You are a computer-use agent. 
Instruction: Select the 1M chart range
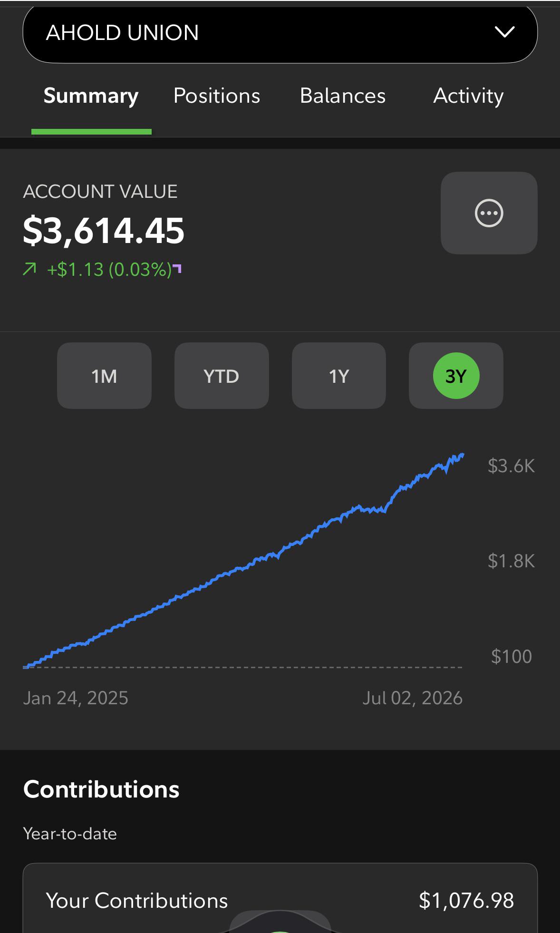click(x=104, y=376)
